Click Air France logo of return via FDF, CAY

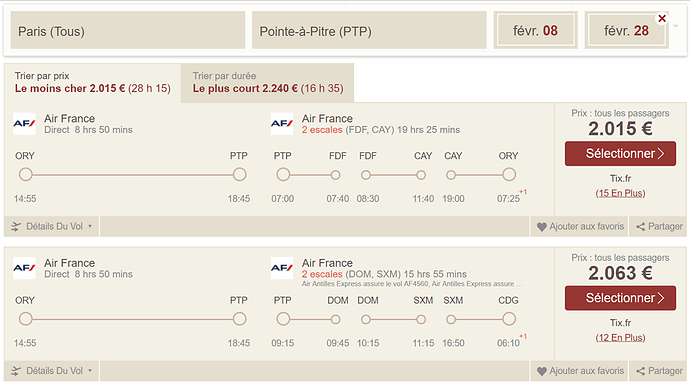tap(282, 124)
